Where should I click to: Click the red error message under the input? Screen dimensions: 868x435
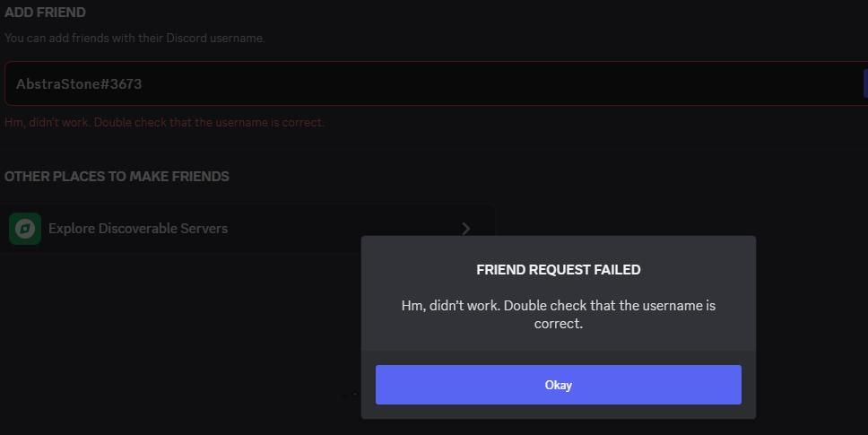click(x=164, y=122)
